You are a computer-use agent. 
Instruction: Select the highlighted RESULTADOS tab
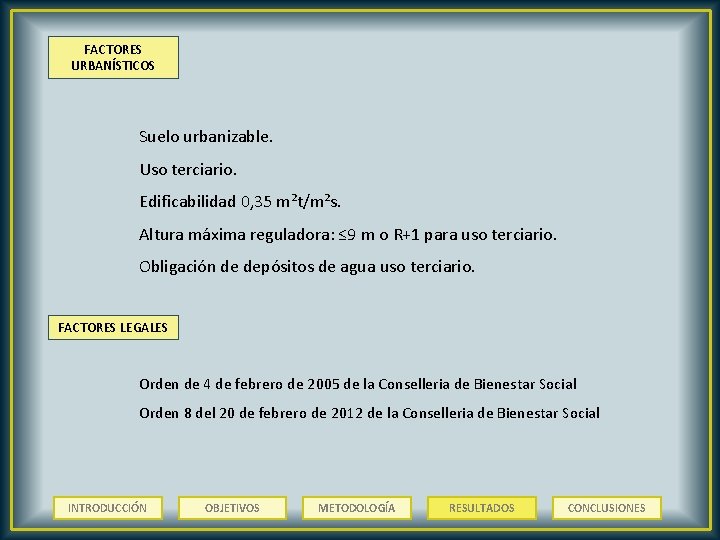pyautogui.click(x=482, y=508)
